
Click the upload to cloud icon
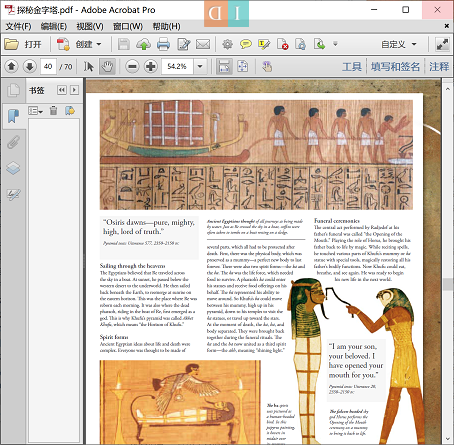[143, 44]
